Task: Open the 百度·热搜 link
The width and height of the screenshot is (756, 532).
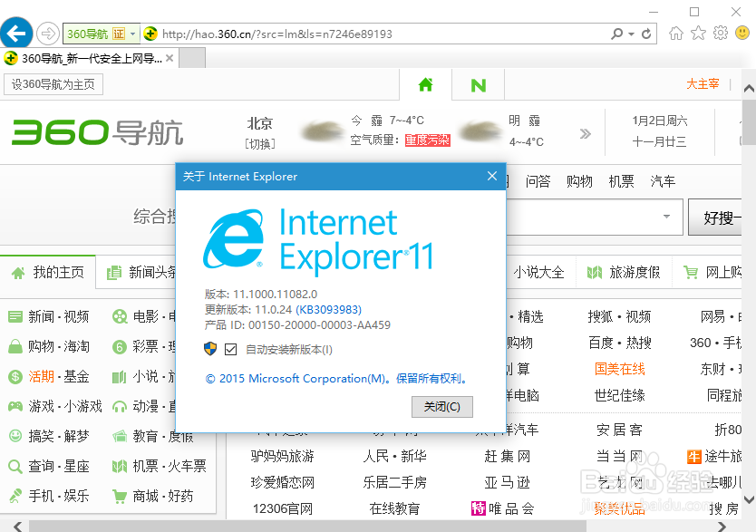Action: click(x=619, y=343)
